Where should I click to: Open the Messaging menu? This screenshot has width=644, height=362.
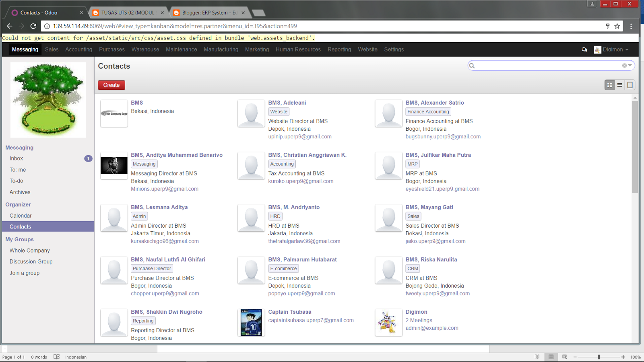(x=25, y=49)
